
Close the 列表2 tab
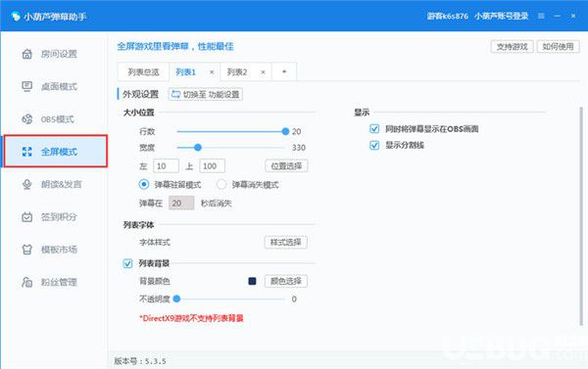pyautogui.click(x=264, y=72)
